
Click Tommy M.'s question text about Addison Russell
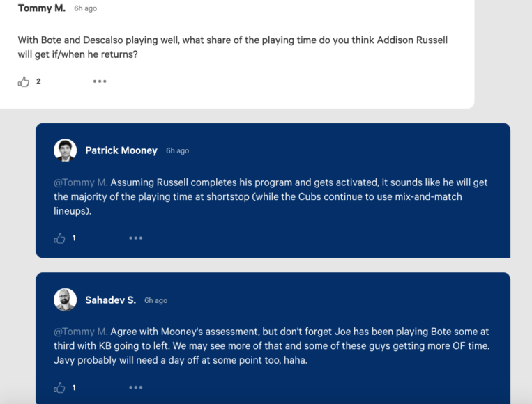232,47
